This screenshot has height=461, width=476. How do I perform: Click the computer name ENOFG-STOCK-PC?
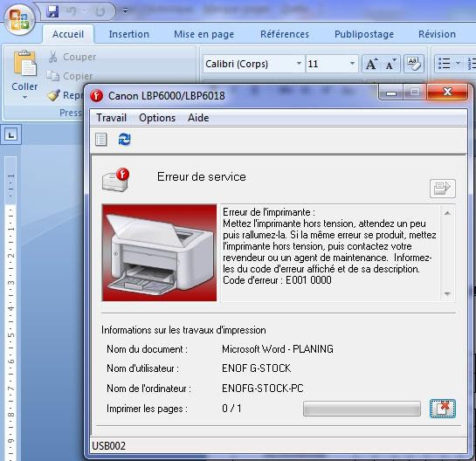(263, 389)
